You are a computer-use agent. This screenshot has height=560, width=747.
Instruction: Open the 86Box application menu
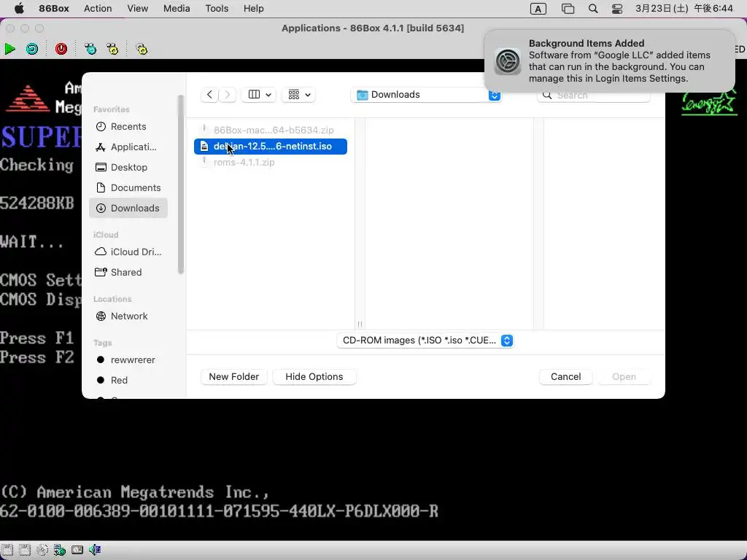(x=54, y=8)
